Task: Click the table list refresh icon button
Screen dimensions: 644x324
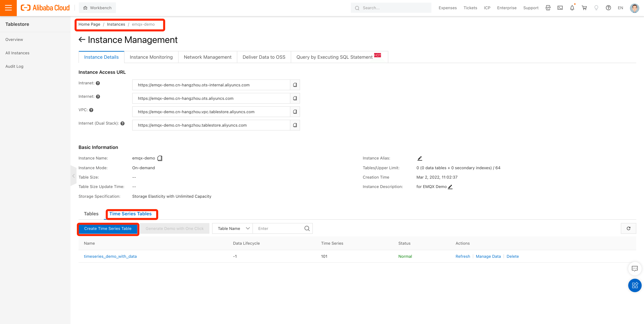Action: pyautogui.click(x=628, y=228)
